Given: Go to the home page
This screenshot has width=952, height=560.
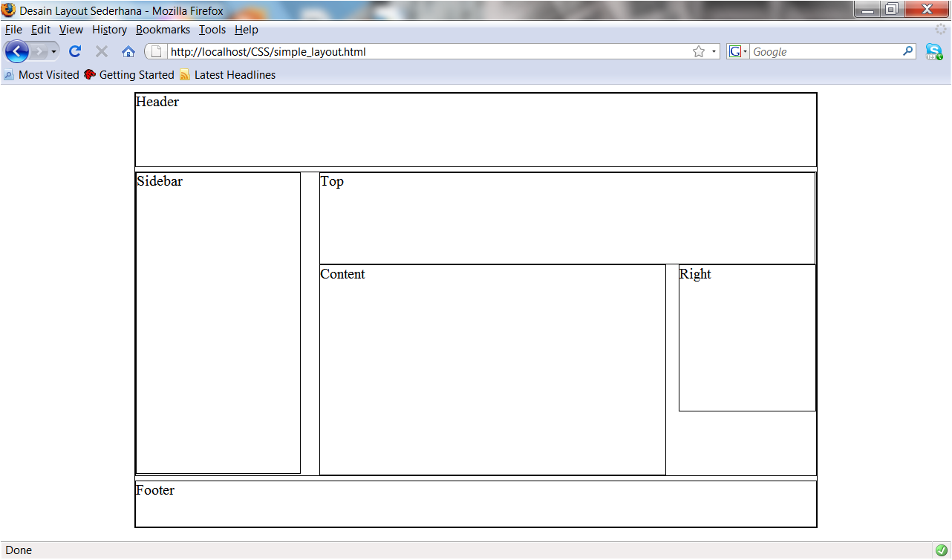Looking at the screenshot, I should click(128, 51).
